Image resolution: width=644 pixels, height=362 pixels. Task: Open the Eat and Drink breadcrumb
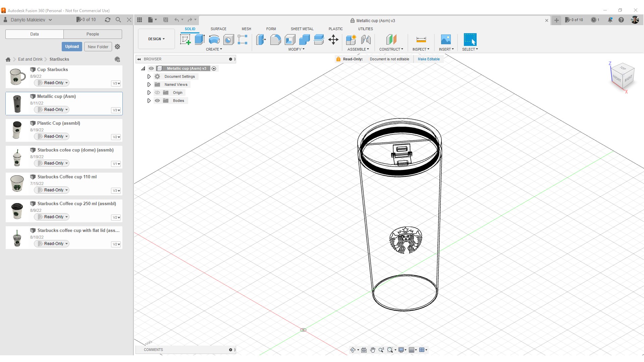[30, 59]
